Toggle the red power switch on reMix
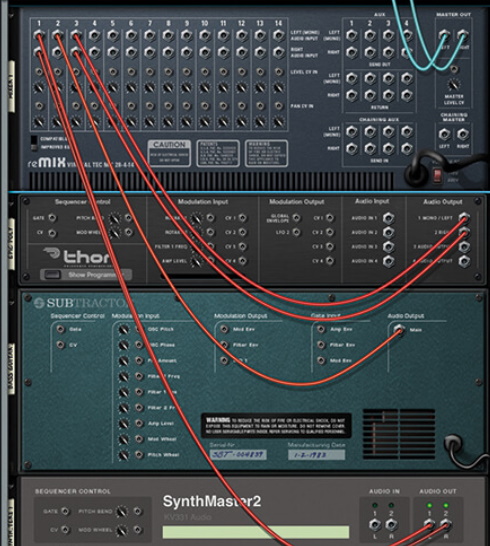Image resolution: width=490 pixels, height=546 pixels. [437, 175]
